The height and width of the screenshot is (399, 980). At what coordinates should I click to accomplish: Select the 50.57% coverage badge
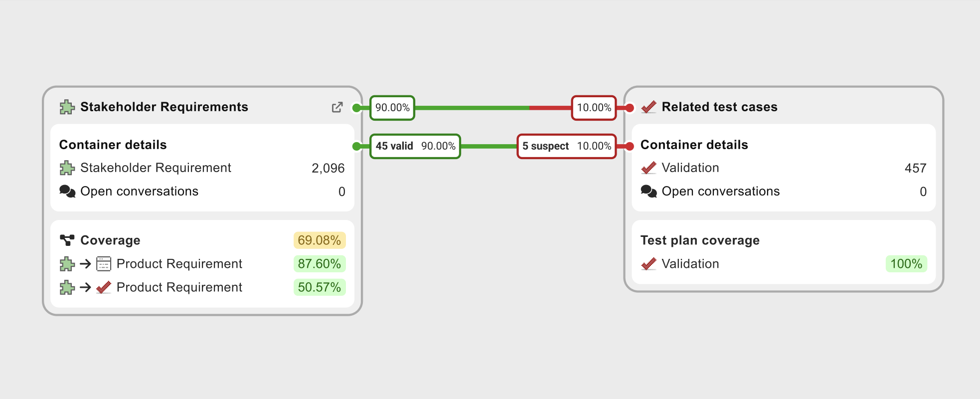pos(320,288)
